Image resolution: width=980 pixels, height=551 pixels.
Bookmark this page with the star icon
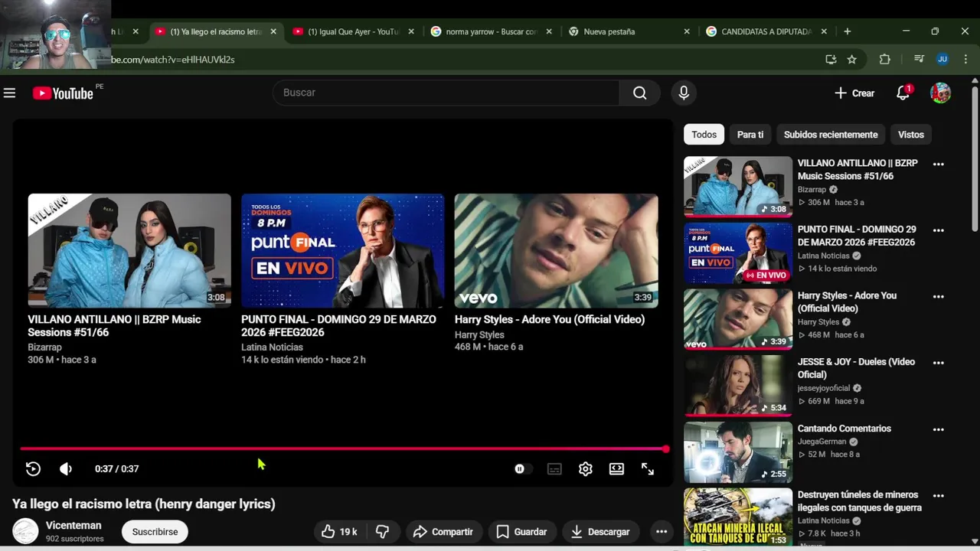click(852, 59)
